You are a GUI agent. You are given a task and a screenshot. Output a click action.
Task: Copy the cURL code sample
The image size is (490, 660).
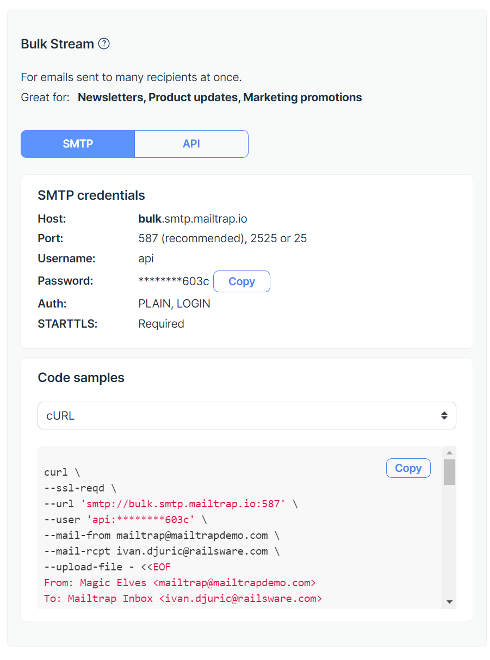408,468
